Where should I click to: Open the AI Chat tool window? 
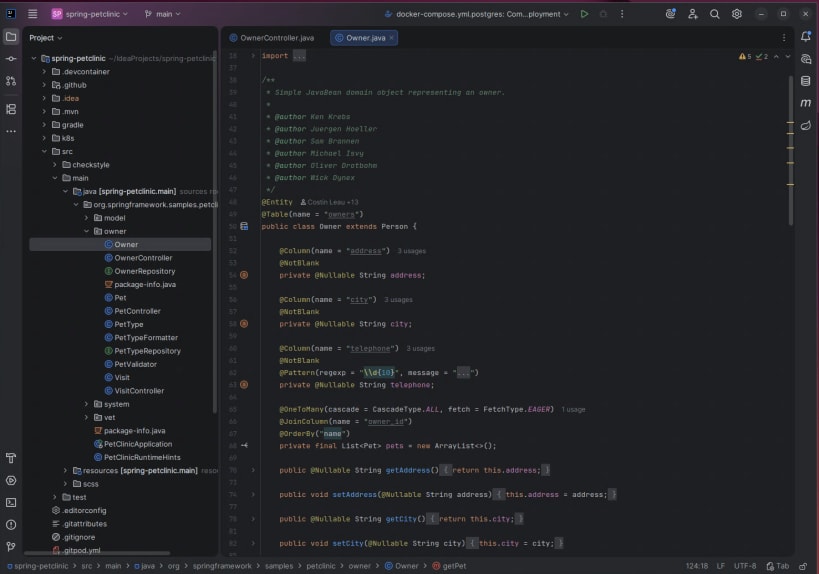pyautogui.click(x=806, y=59)
